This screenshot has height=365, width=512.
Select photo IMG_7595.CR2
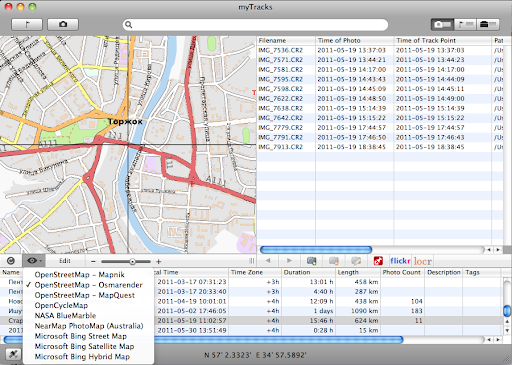point(380,79)
